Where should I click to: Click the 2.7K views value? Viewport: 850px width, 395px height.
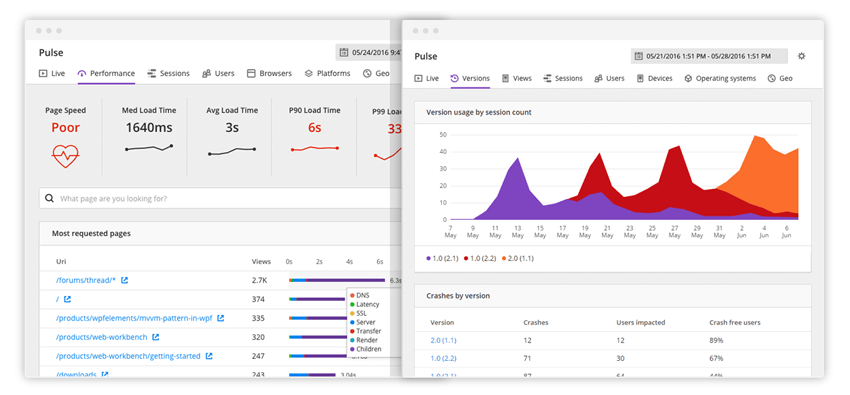tap(259, 280)
